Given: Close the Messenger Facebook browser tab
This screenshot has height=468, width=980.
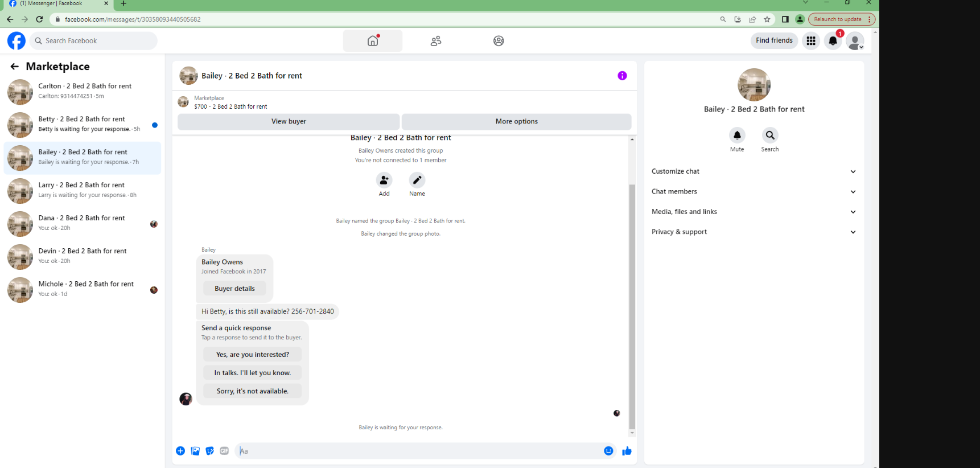Looking at the screenshot, I should 106,3.
